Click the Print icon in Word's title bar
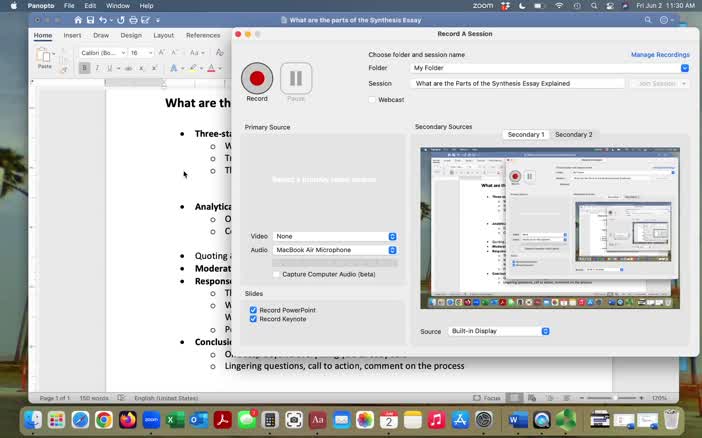The width and height of the screenshot is (702, 438). coord(131,20)
